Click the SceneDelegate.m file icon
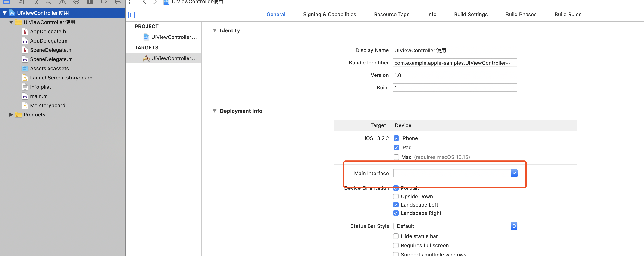644x256 pixels. pyautogui.click(x=25, y=59)
